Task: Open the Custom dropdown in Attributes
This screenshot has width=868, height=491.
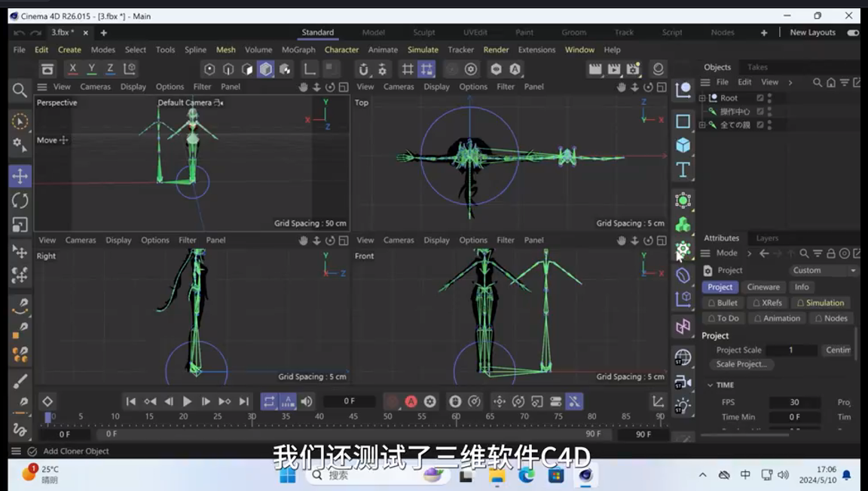Action: tap(823, 270)
